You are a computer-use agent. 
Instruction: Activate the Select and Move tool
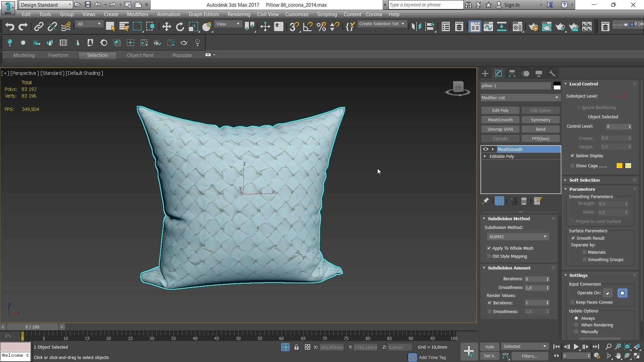[166, 27]
